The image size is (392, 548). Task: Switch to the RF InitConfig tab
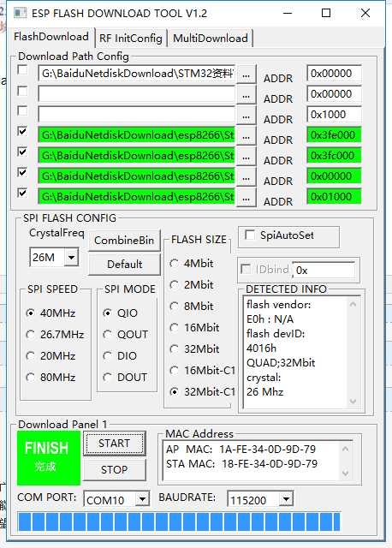point(131,38)
